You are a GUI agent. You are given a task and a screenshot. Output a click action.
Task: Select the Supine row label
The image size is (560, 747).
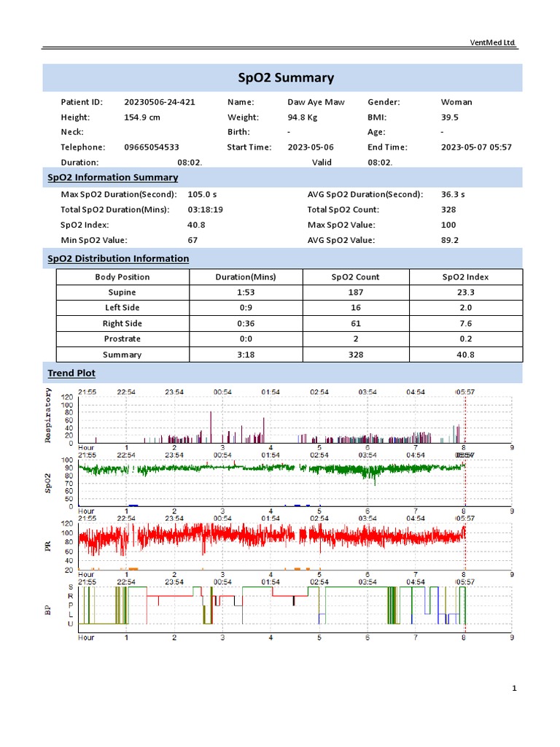pos(122,293)
